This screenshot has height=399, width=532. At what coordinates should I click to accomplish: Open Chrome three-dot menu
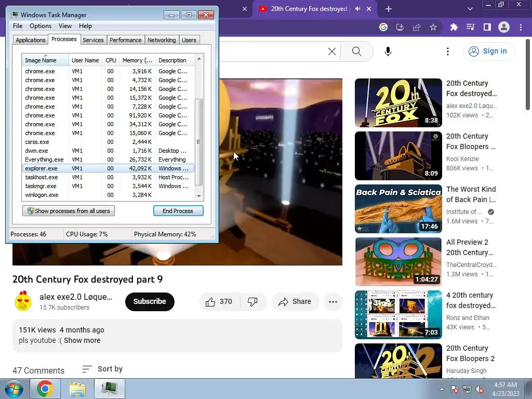click(x=521, y=27)
